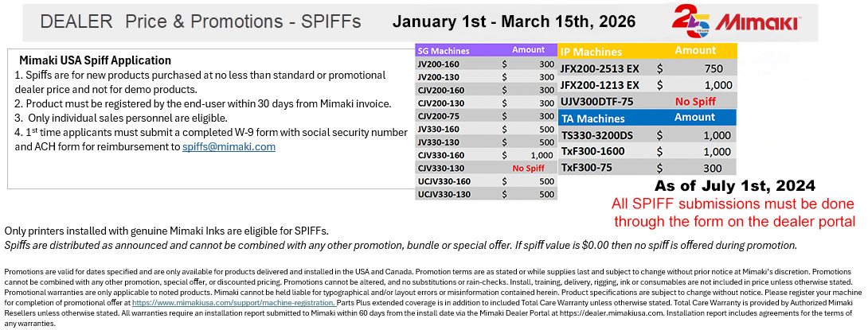The width and height of the screenshot is (868, 330).
Task: Click the JV200-160 row label
Action: (440, 63)
